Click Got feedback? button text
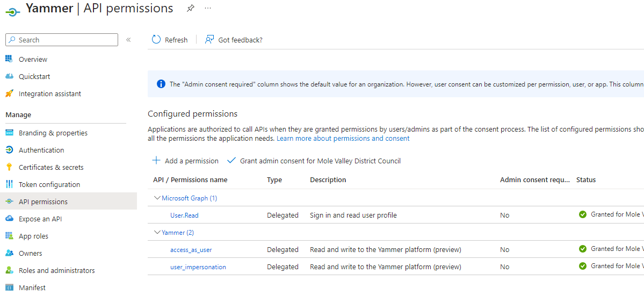 (240, 40)
